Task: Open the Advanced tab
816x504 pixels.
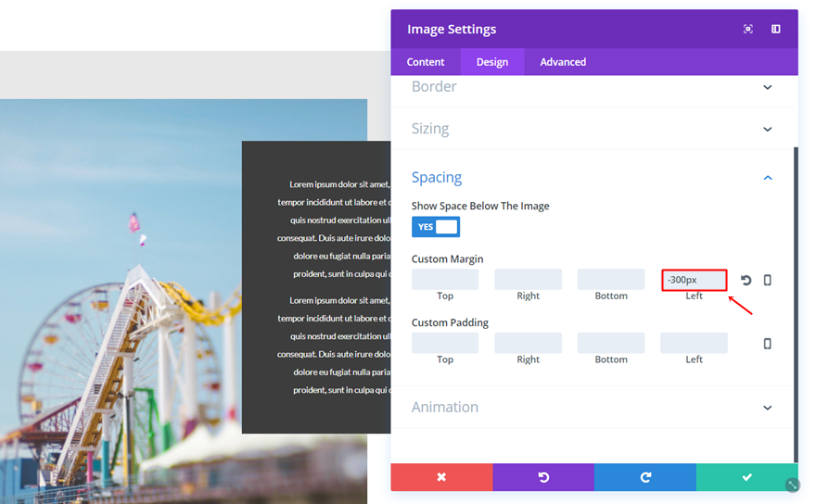Action: click(563, 62)
